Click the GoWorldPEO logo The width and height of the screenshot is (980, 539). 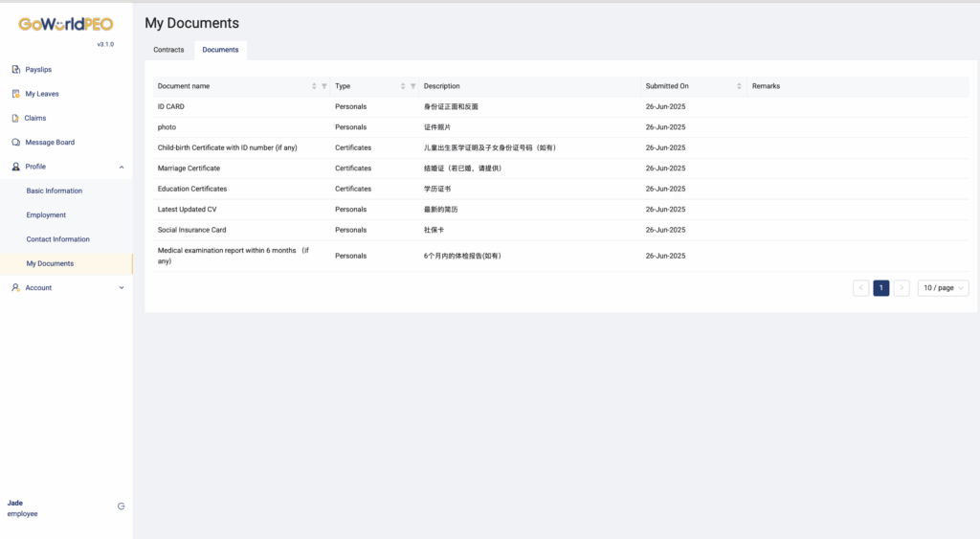pos(66,24)
